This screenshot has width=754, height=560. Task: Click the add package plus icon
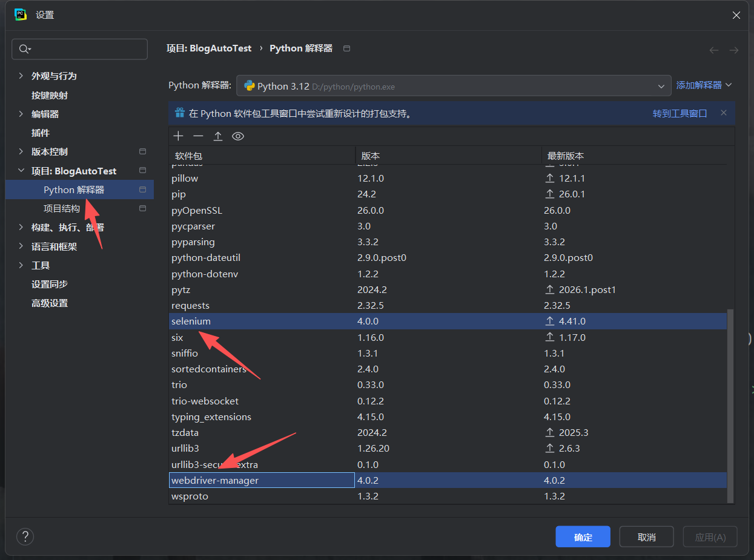178,136
